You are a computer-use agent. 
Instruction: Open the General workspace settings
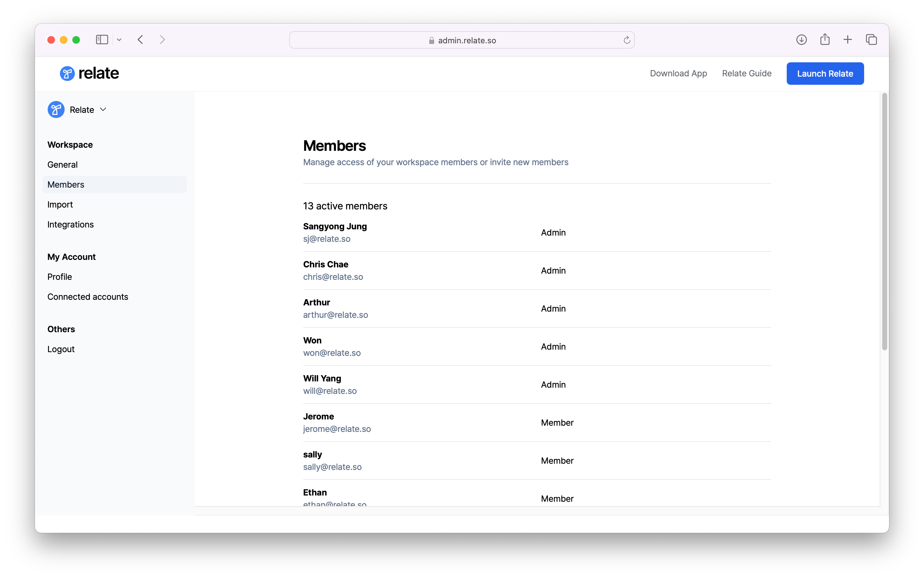click(x=62, y=165)
